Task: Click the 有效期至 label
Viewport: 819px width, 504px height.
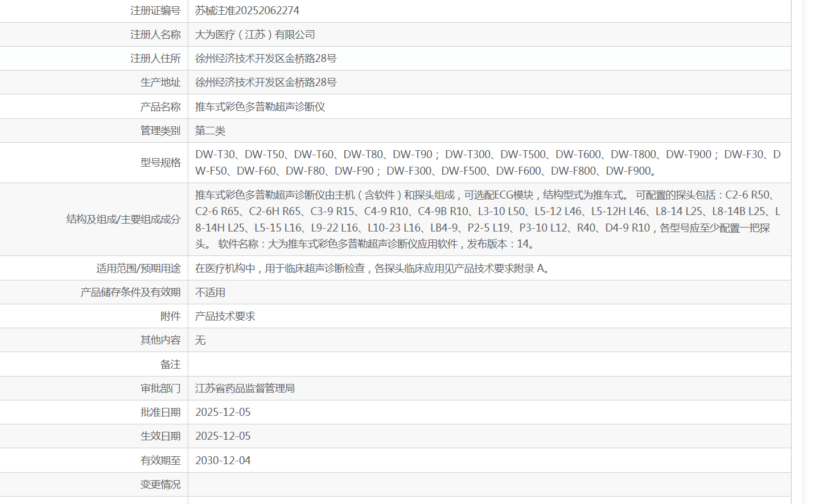Action: pyautogui.click(x=160, y=461)
